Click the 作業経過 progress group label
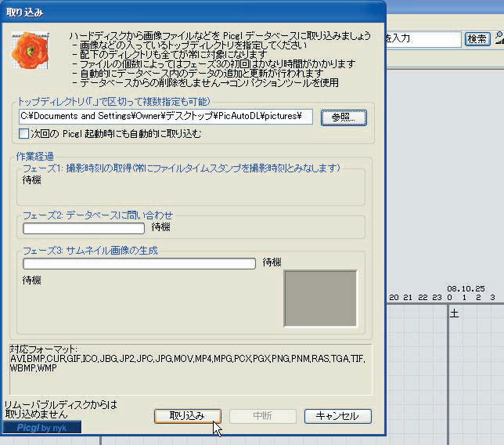The height and width of the screenshot is (445, 504). (x=35, y=157)
